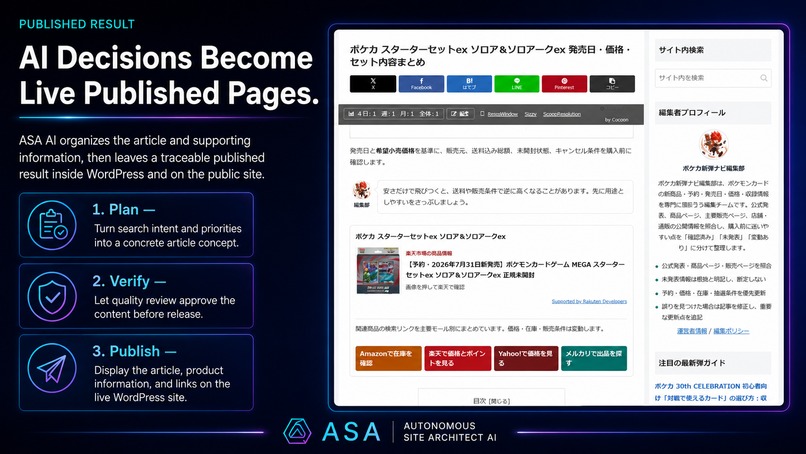Click the 画像を押して楽天で確認 caption

coord(435,287)
